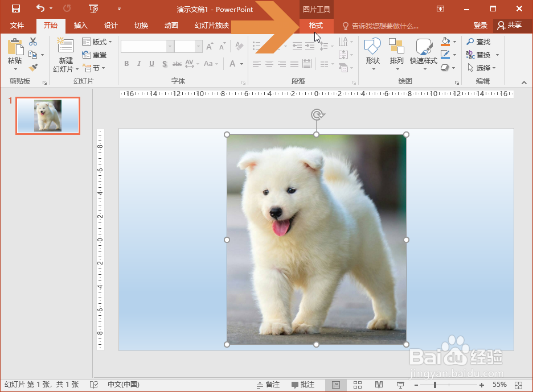Select the Format Painter icon
The image size is (533, 392).
(32, 67)
